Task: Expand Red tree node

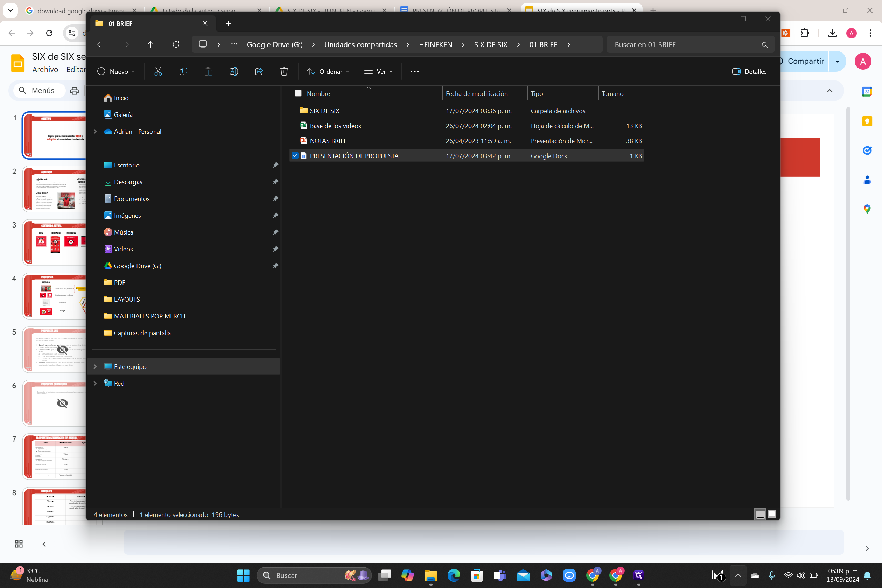Action: click(x=95, y=383)
